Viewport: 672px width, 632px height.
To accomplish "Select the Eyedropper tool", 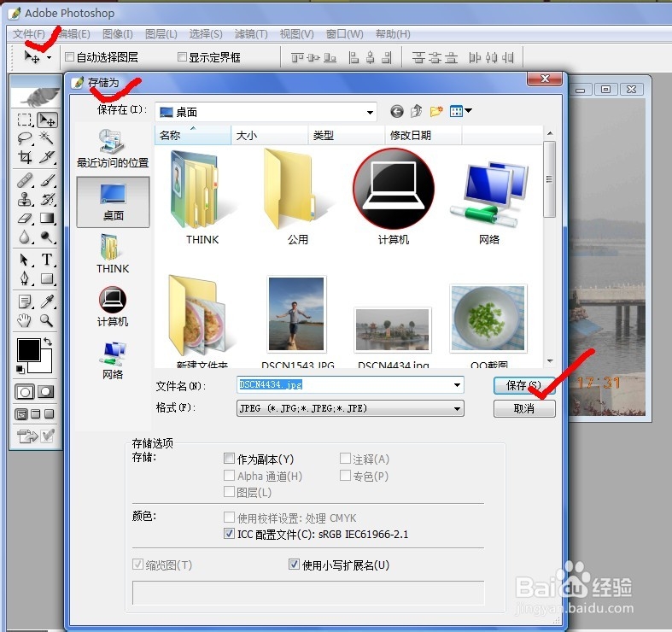I will 46,301.
